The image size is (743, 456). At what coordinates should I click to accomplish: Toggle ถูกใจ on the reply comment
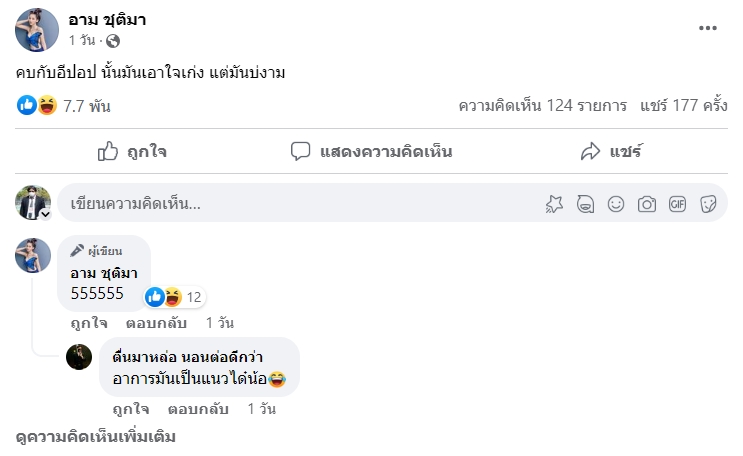pyautogui.click(x=131, y=409)
